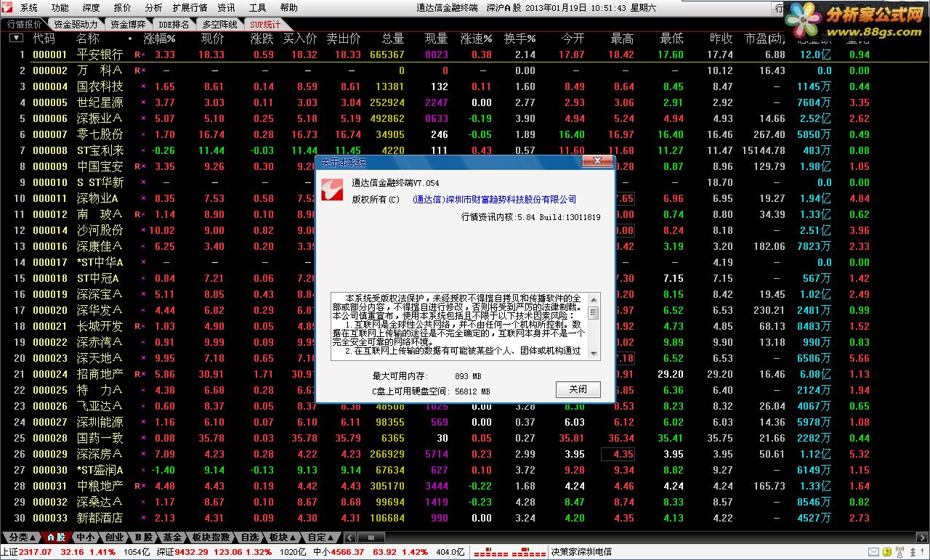Select stock row 万 科A
930x560 pixels.
(465, 70)
